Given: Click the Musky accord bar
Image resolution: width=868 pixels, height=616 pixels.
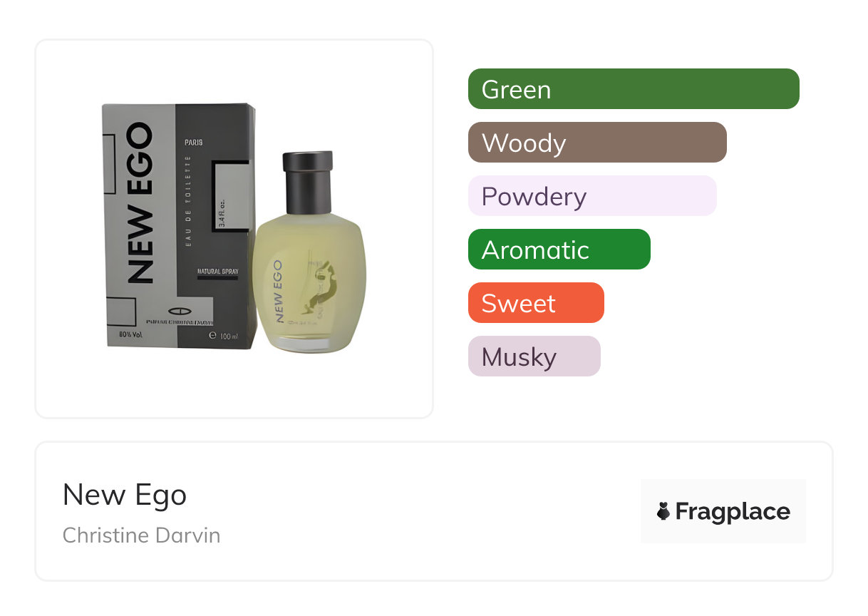Looking at the screenshot, I should (x=534, y=356).
